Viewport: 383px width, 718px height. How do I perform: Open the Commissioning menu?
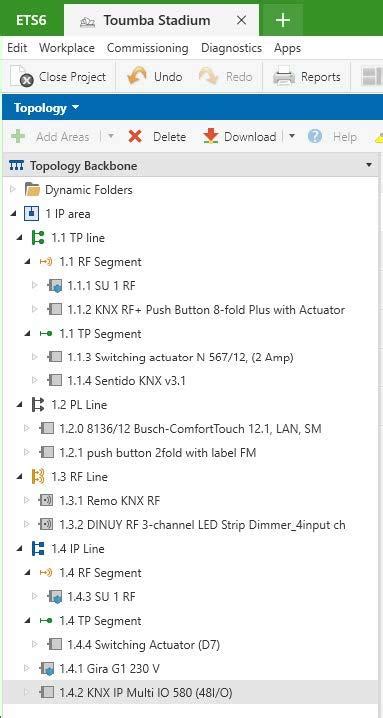(148, 48)
